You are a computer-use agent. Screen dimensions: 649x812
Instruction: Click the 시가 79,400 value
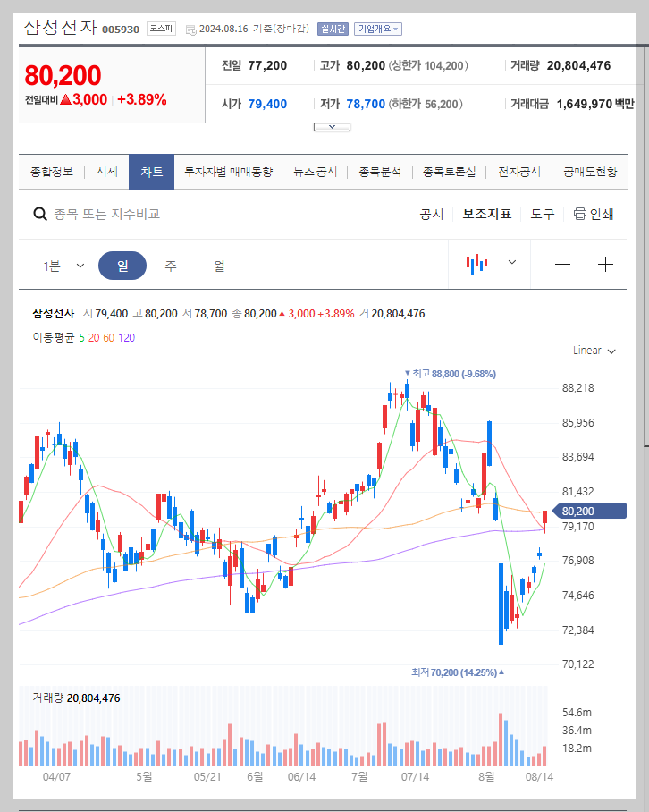267,104
